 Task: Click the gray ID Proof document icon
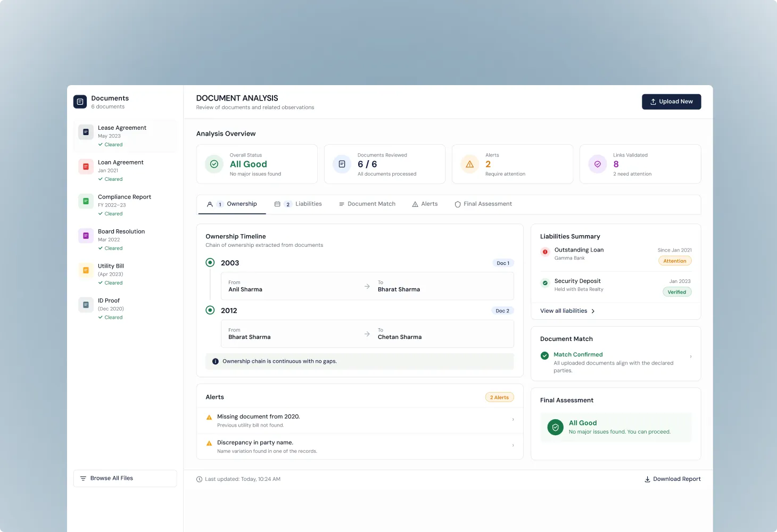coord(86,305)
